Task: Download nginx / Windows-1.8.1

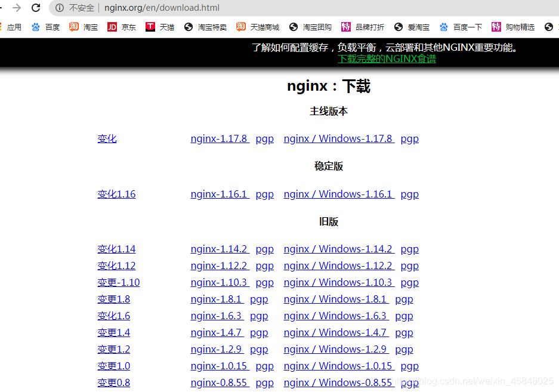Action: tap(336, 300)
